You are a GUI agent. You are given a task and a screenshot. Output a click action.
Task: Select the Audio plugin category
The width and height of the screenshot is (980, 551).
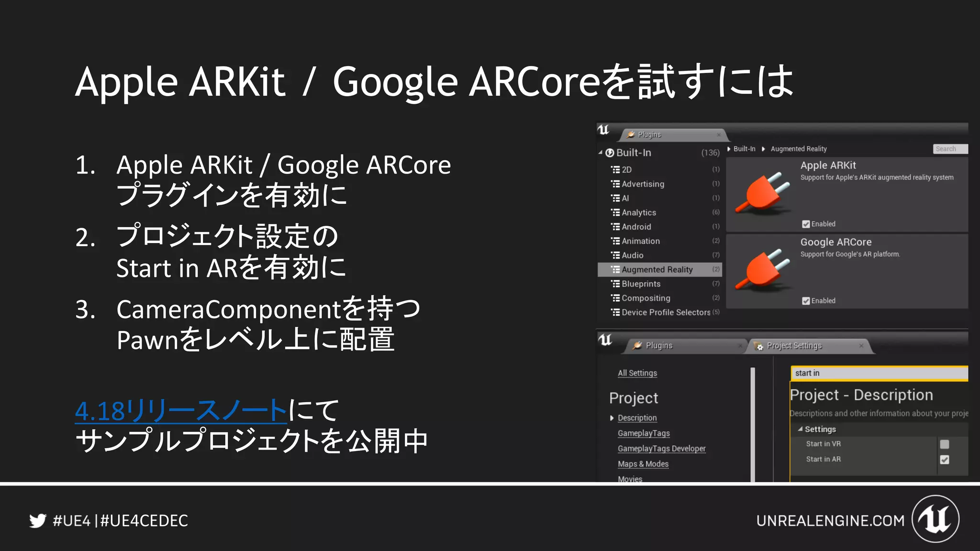click(x=659, y=255)
